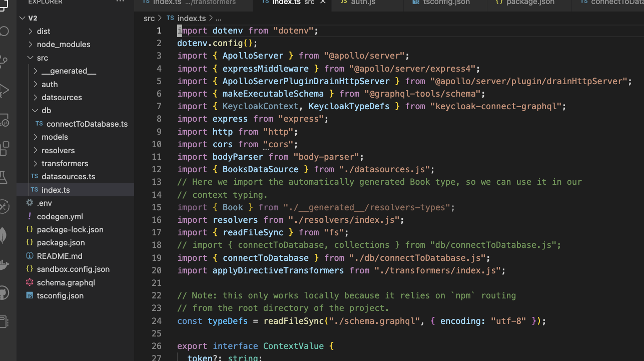Click "BooksDataSource" on line 12
The height and width of the screenshot is (361, 644).
tap(261, 169)
